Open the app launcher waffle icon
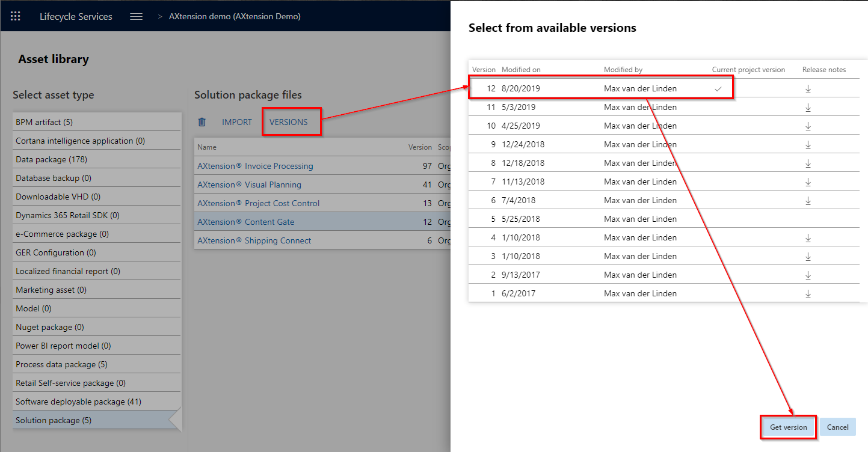 (16, 16)
